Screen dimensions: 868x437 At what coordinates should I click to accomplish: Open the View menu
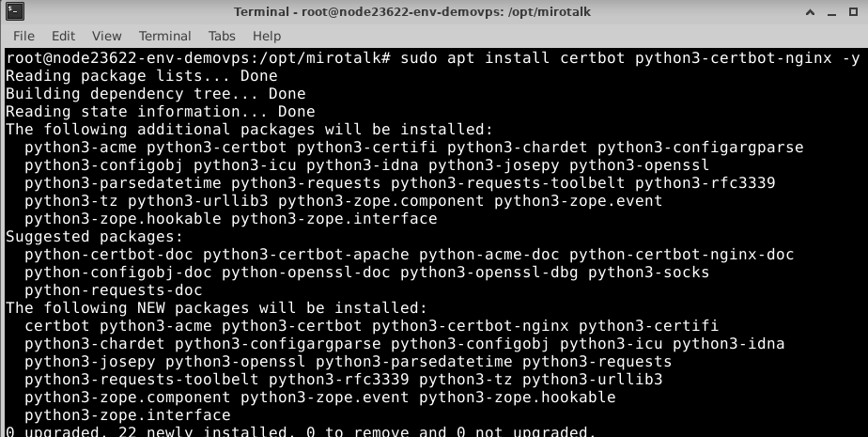coord(107,36)
